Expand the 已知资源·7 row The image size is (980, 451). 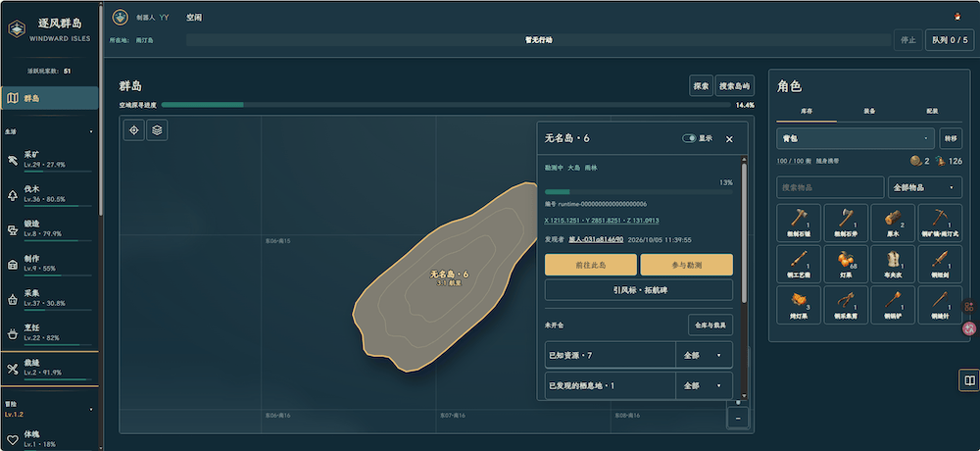click(610, 355)
